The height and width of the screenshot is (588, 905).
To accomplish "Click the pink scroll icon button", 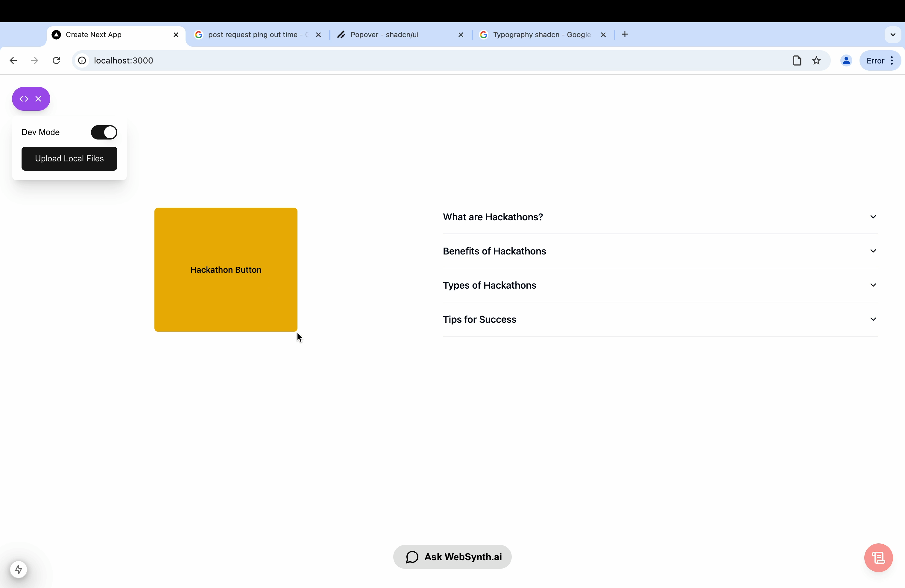I will (878, 557).
